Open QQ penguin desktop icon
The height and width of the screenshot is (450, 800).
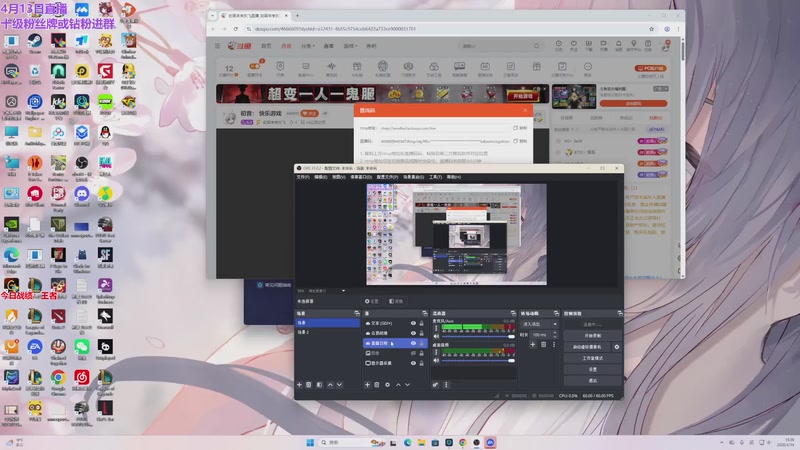[105, 133]
